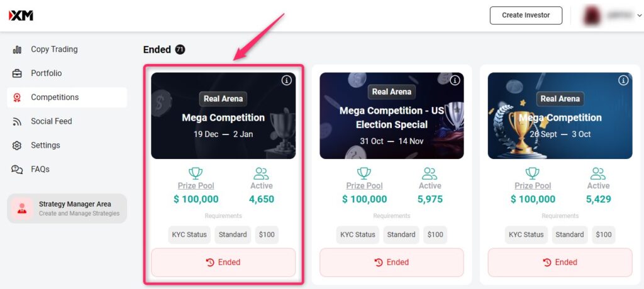Click the Social Feed icon
This screenshot has width=644, height=289.
17,121
